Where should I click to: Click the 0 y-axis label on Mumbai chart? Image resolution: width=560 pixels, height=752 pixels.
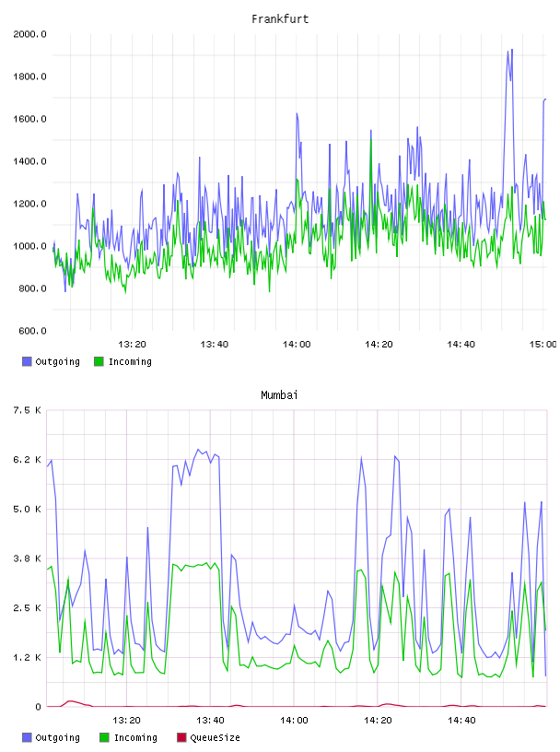[38, 707]
